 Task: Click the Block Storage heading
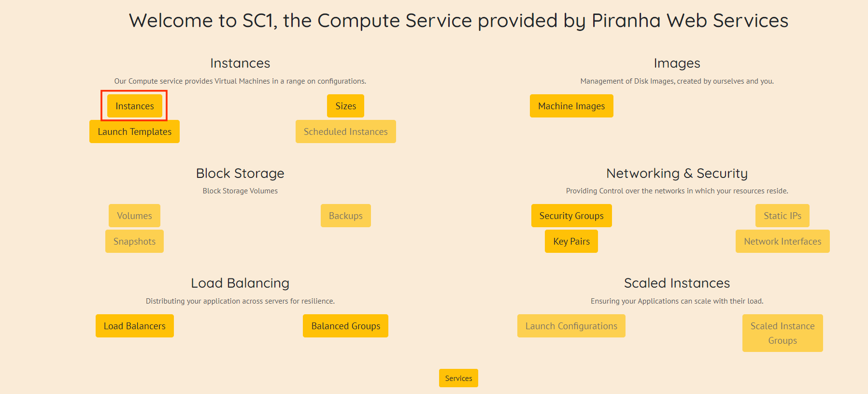(240, 173)
